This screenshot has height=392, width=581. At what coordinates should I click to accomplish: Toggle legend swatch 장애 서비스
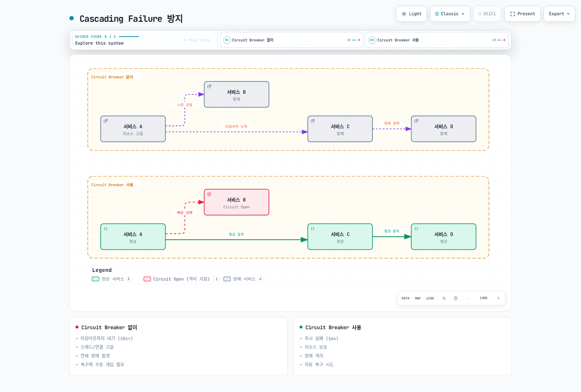coord(227,279)
